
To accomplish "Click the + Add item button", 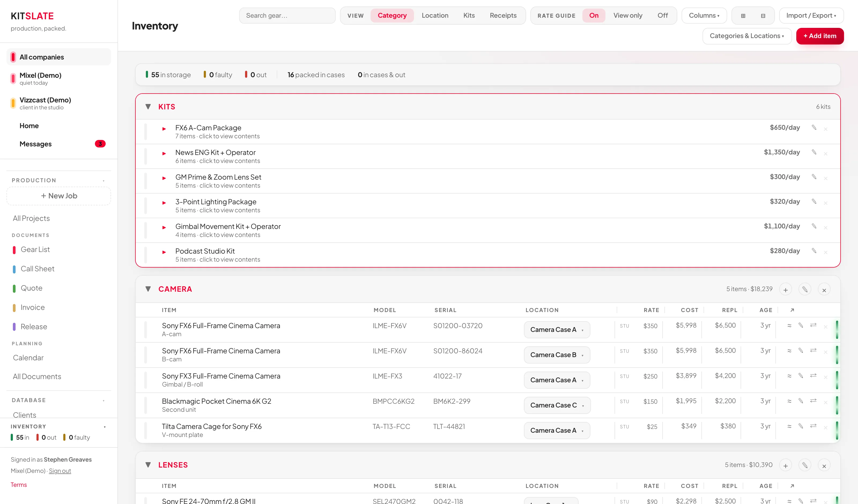I will pyautogui.click(x=820, y=36).
